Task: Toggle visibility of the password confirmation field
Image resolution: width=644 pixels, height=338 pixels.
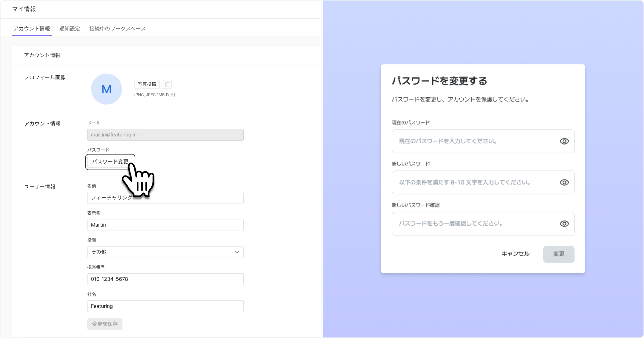Action: pos(564,224)
